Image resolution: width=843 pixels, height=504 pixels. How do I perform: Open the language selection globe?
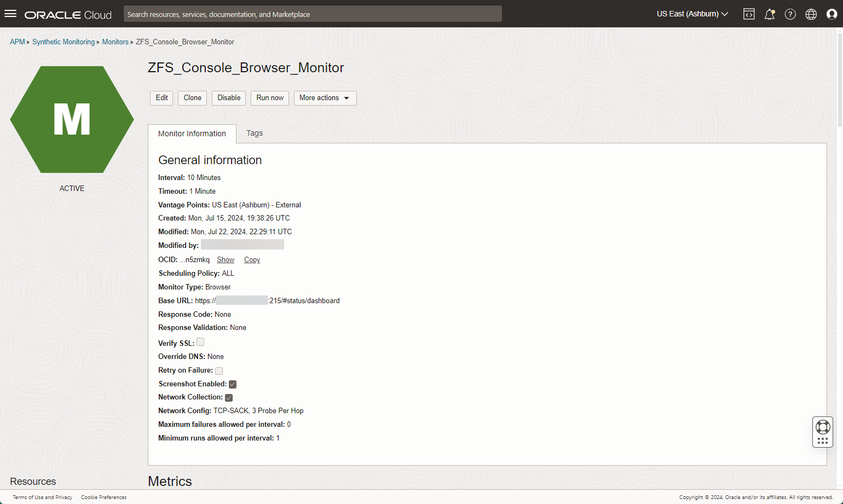811,14
